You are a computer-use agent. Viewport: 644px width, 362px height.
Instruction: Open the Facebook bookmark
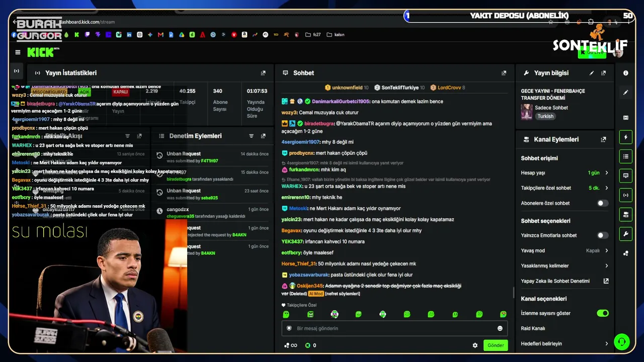click(x=14, y=35)
